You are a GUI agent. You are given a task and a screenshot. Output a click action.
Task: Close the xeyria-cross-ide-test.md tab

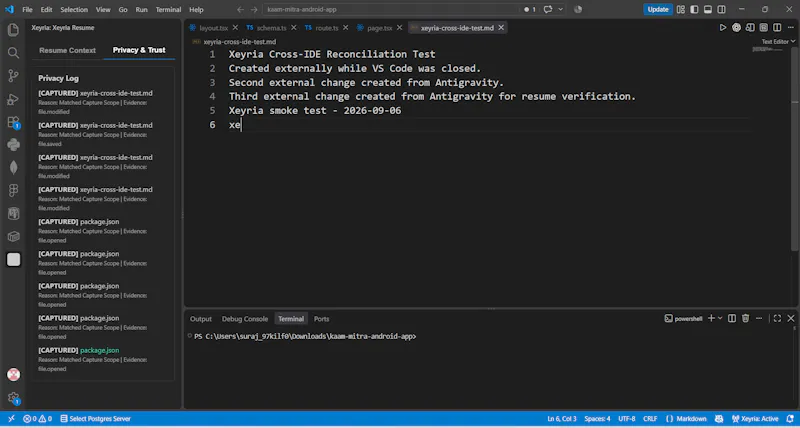[501, 28]
